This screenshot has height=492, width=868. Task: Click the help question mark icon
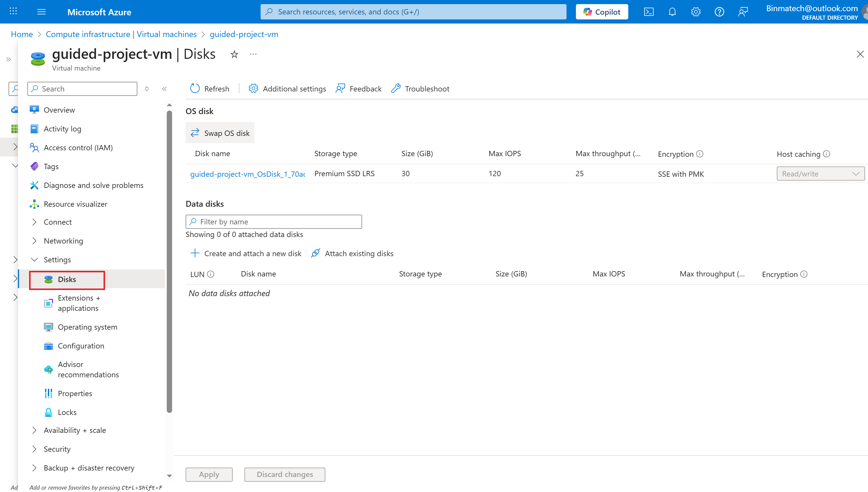pyautogui.click(x=719, y=12)
